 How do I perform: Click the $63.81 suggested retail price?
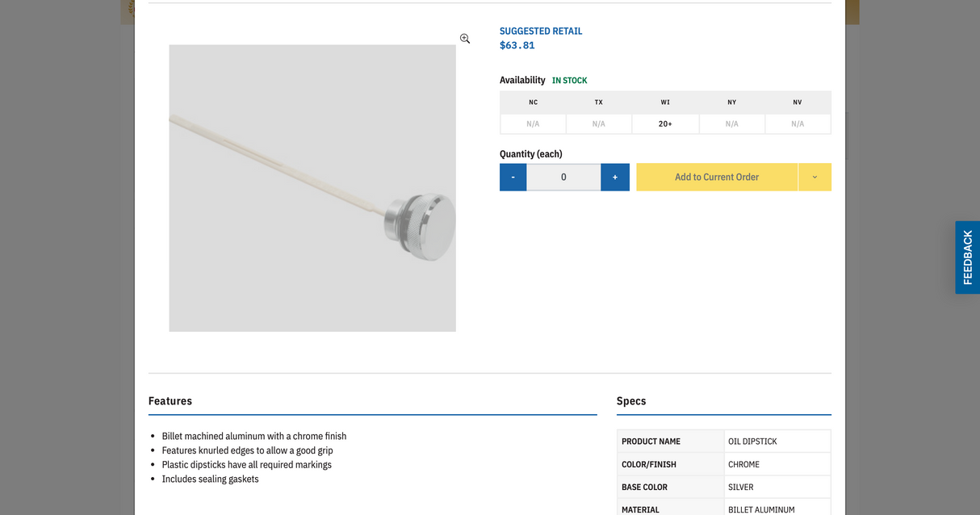[x=517, y=45]
